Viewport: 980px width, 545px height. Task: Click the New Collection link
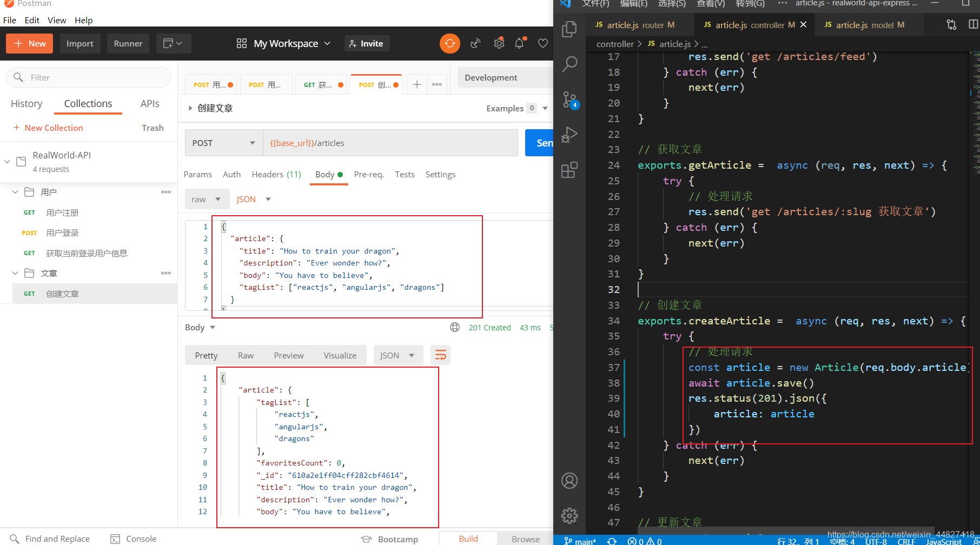48,128
